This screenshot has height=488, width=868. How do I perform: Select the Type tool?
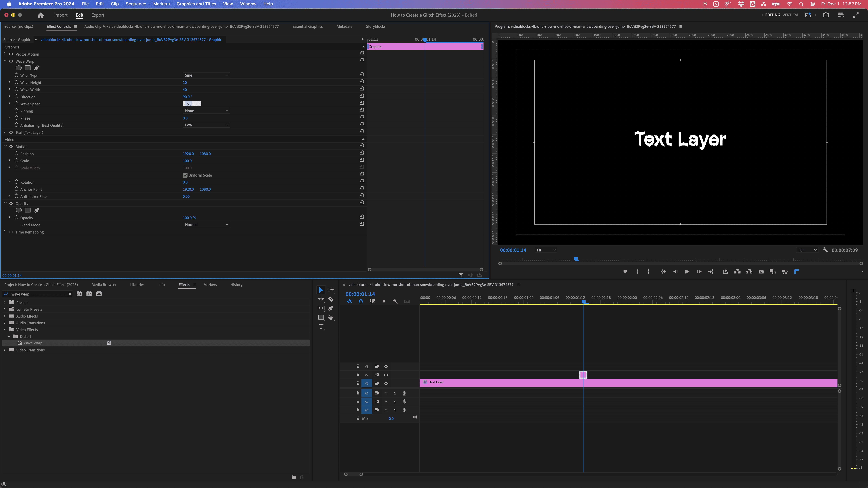pyautogui.click(x=321, y=326)
